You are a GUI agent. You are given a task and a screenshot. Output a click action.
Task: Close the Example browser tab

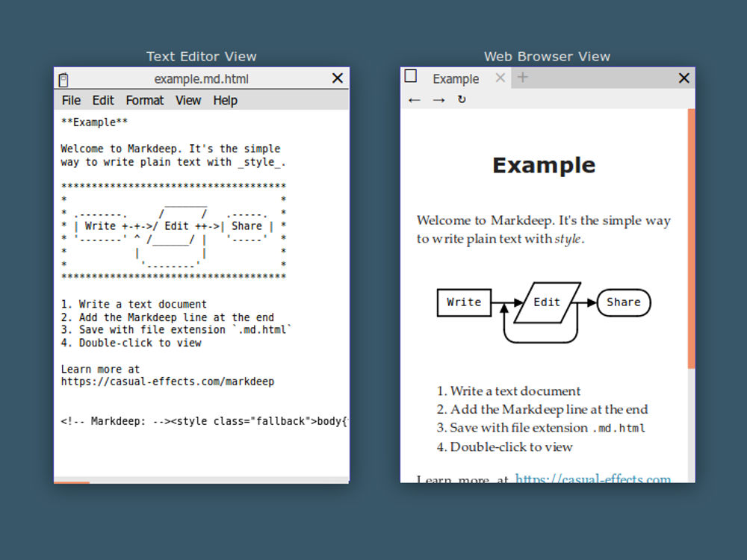(x=500, y=78)
